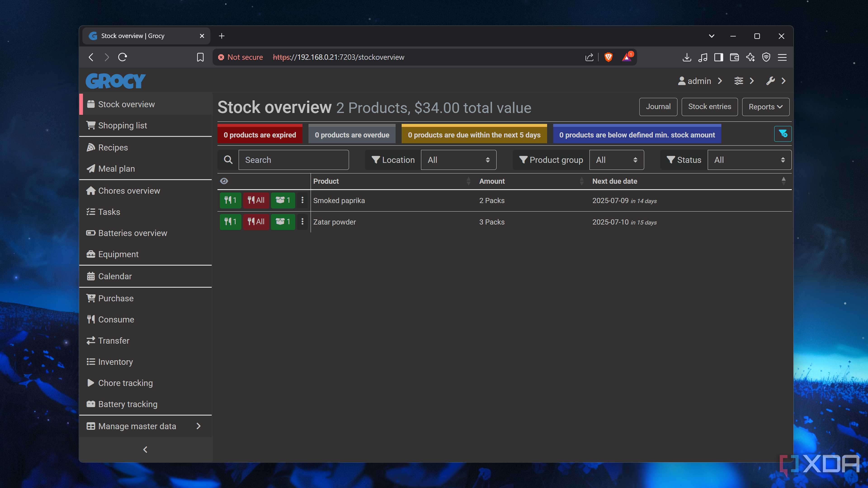Clear filters with the teal filter icon
This screenshot has width=868, height=488.
coord(783,134)
